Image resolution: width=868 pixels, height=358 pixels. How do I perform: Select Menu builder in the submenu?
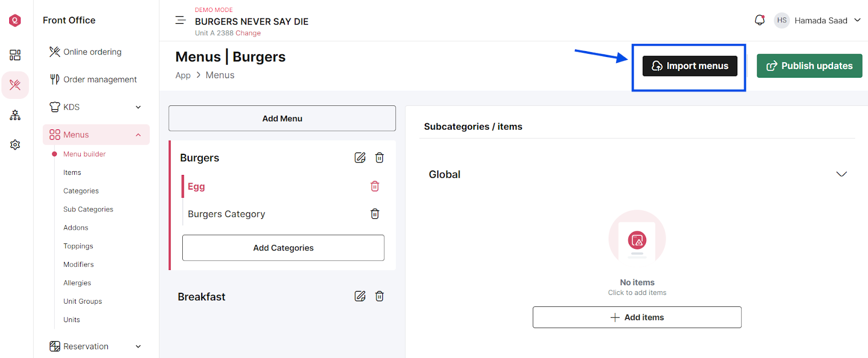click(x=84, y=154)
